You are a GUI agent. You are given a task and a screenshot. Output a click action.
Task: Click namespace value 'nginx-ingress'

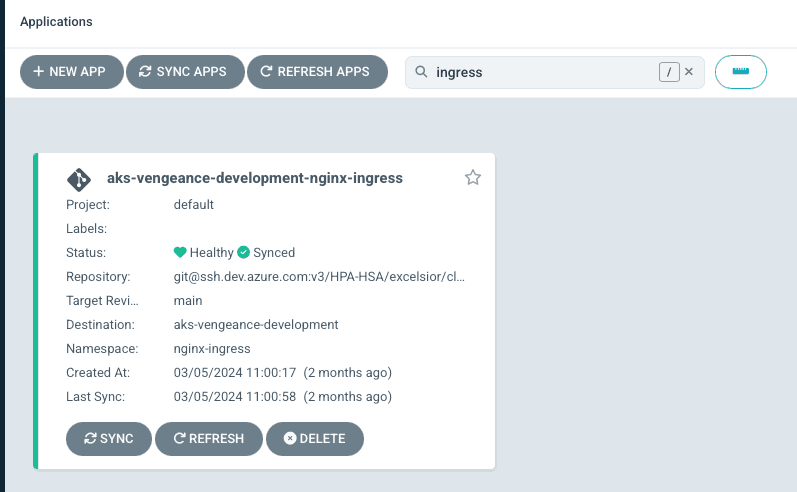click(212, 349)
